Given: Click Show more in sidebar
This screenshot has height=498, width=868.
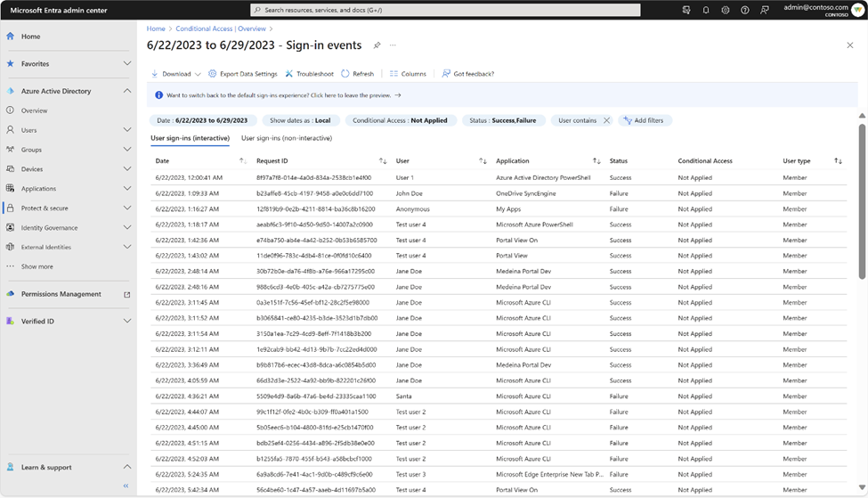Looking at the screenshot, I should (x=37, y=266).
